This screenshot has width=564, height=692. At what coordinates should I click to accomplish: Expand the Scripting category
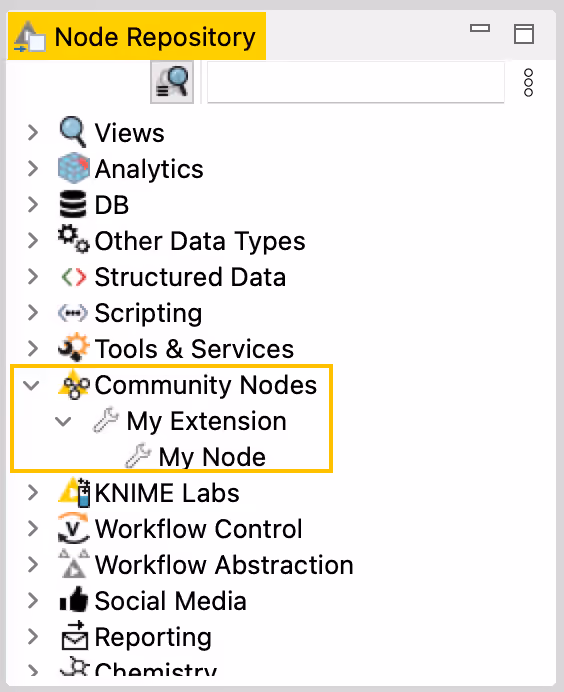tap(33, 312)
